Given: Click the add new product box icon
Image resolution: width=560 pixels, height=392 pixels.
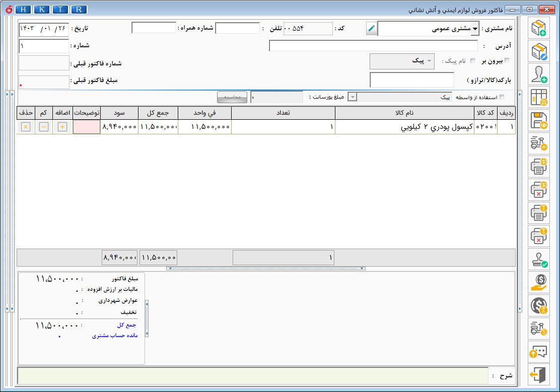Looking at the screenshot, I should (538, 28).
